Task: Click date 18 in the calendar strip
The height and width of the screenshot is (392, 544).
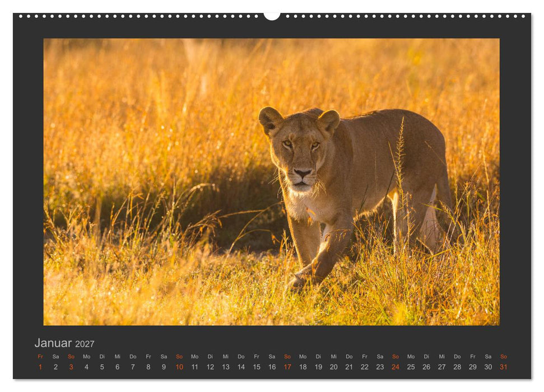Action: [x=303, y=367]
